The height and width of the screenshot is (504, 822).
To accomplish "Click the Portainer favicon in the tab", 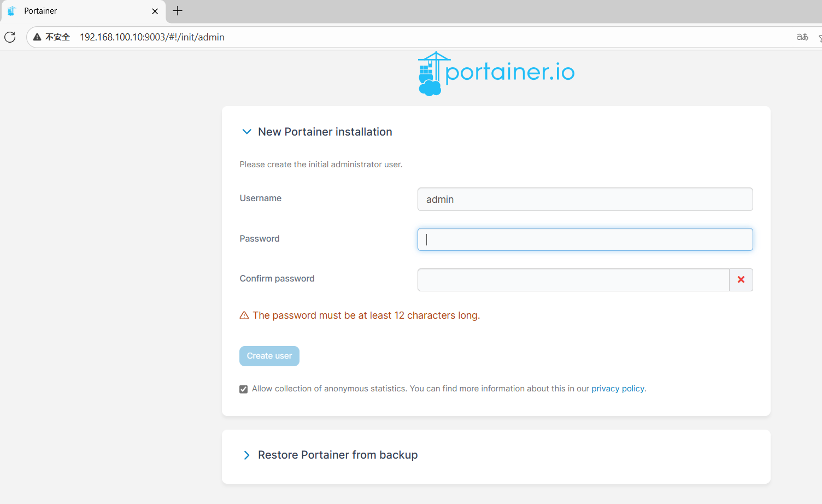I will click(x=12, y=11).
